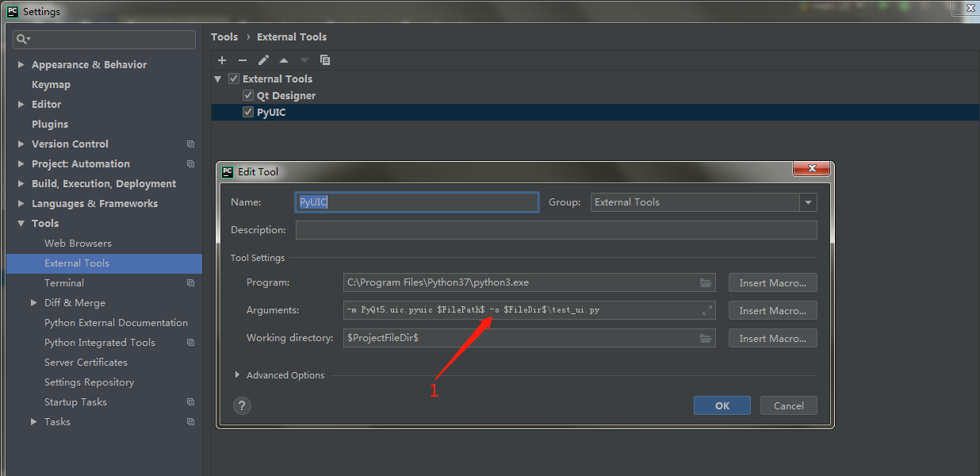Toggle the PyUIC checkbox

point(248,112)
